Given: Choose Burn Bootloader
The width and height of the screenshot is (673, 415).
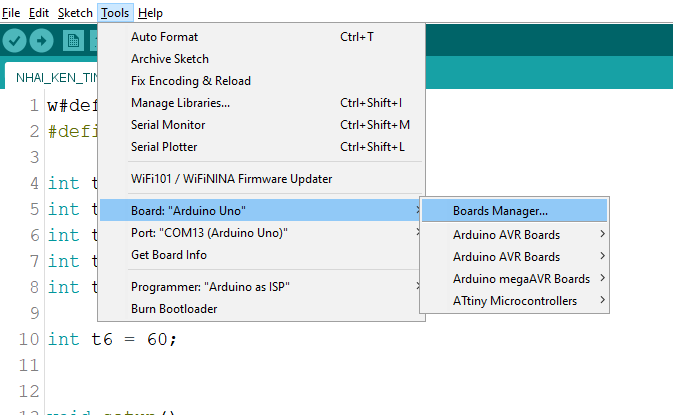Looking at the screenshot, I should (261, 309).
